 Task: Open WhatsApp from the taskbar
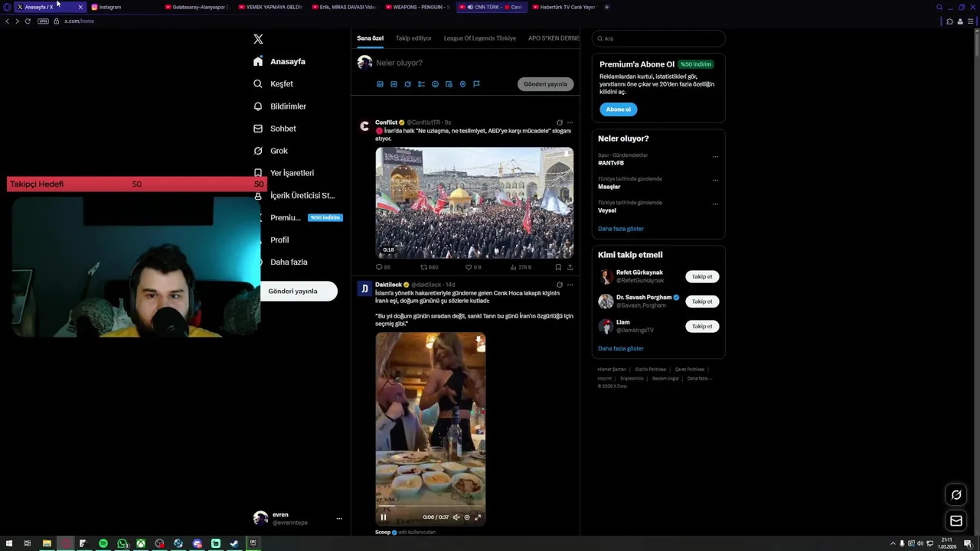pyautogui.click(x=122, y=543)
